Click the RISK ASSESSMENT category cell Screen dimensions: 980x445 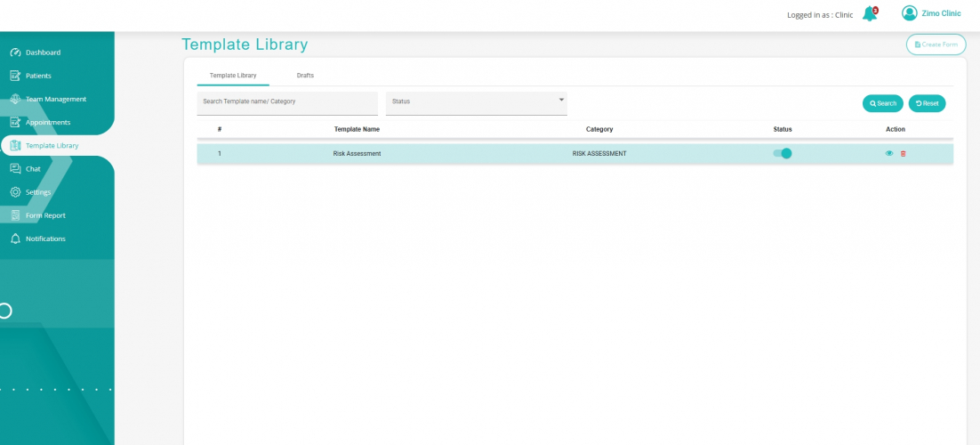598,153
